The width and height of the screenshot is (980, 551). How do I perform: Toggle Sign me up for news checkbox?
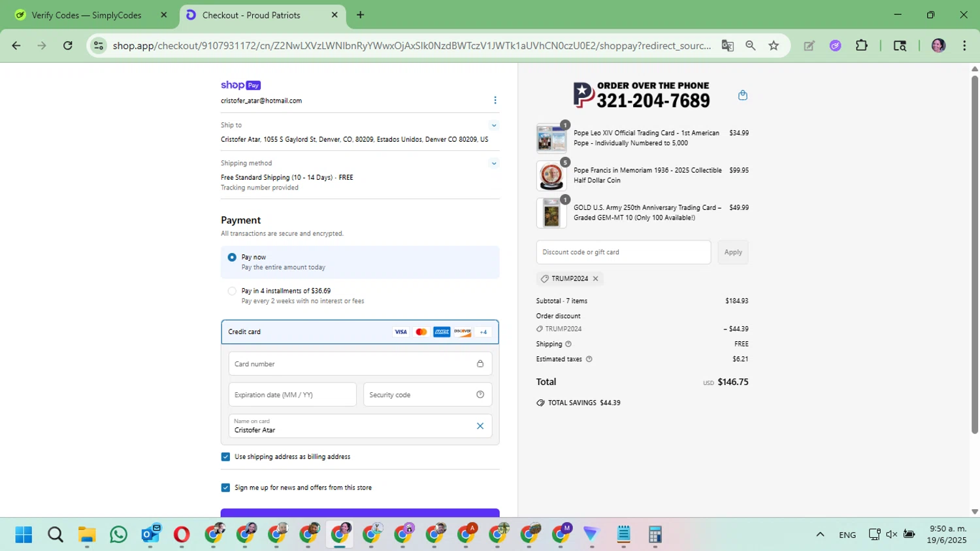[x=225, y=488]
